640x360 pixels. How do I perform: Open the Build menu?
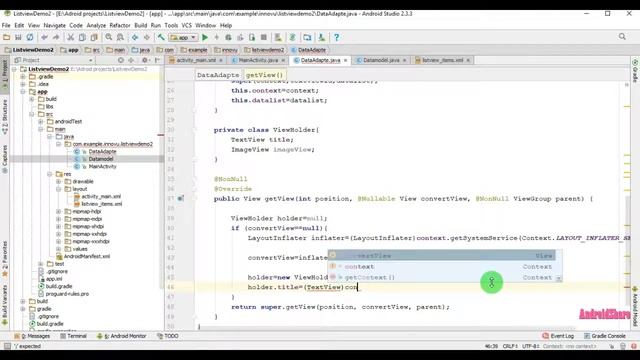click(x=140, y=25)
